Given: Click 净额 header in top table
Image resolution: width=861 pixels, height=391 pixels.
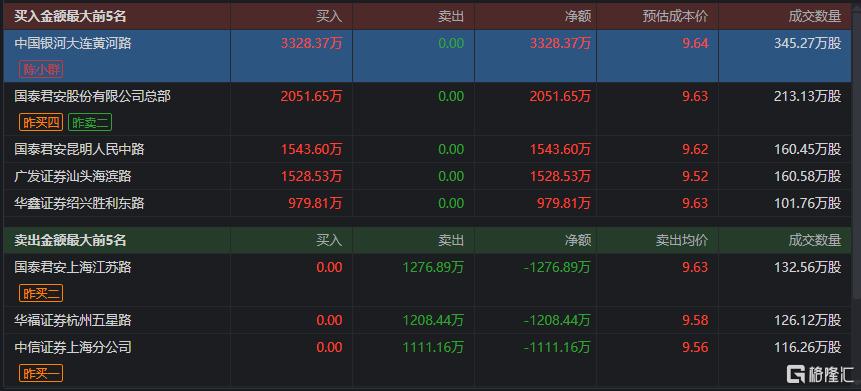Looking at the screenshot, I should point(578,16).
